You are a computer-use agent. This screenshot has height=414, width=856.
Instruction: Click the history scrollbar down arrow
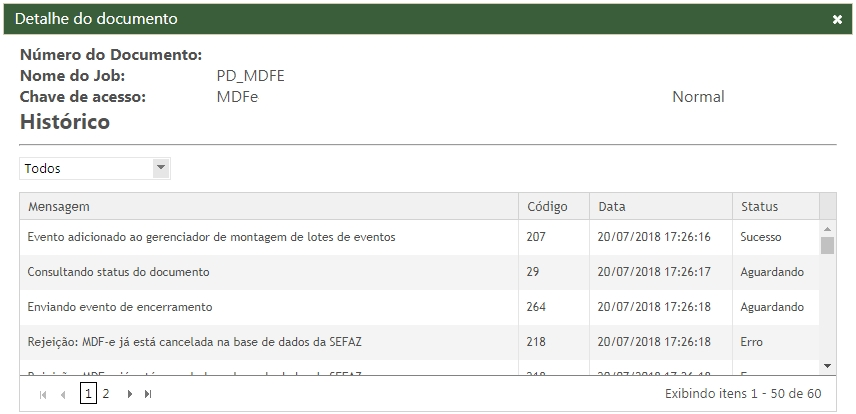pos(827,367)
